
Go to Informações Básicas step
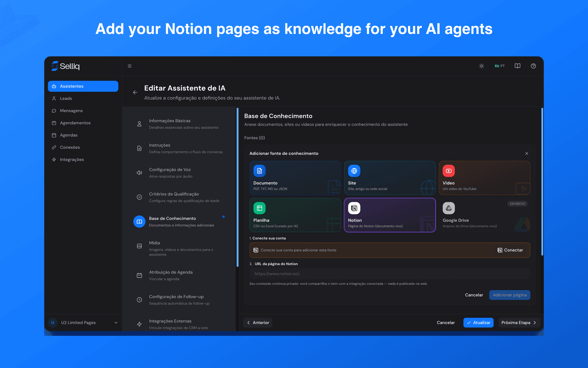179,124
